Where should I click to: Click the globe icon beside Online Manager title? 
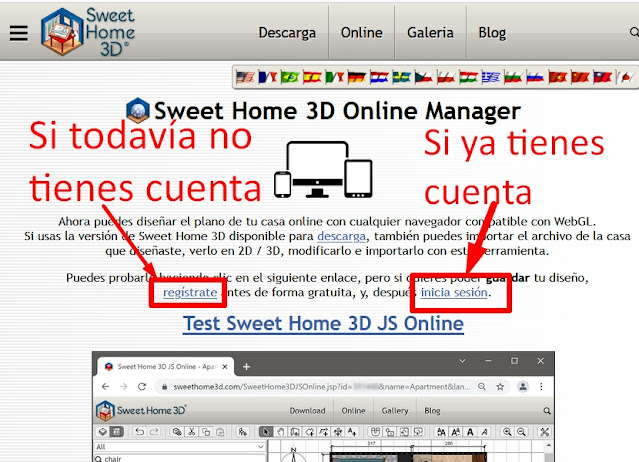(x=138, y=110)
